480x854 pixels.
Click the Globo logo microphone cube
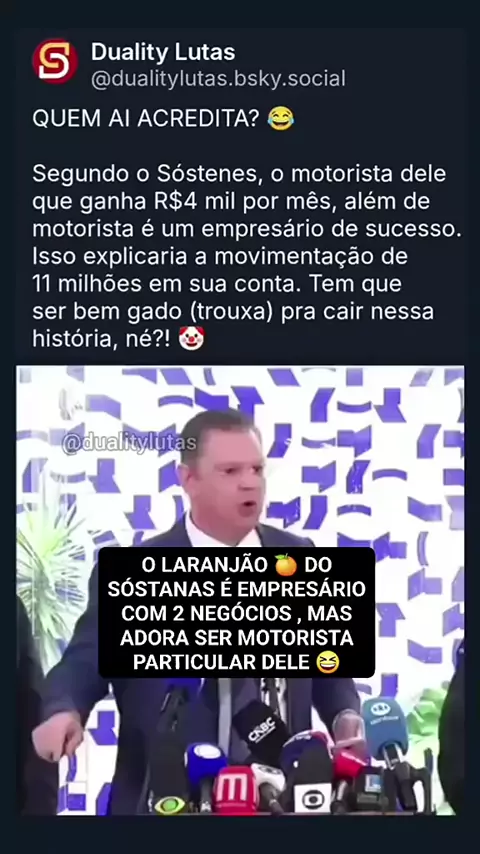tap(313, 797)
